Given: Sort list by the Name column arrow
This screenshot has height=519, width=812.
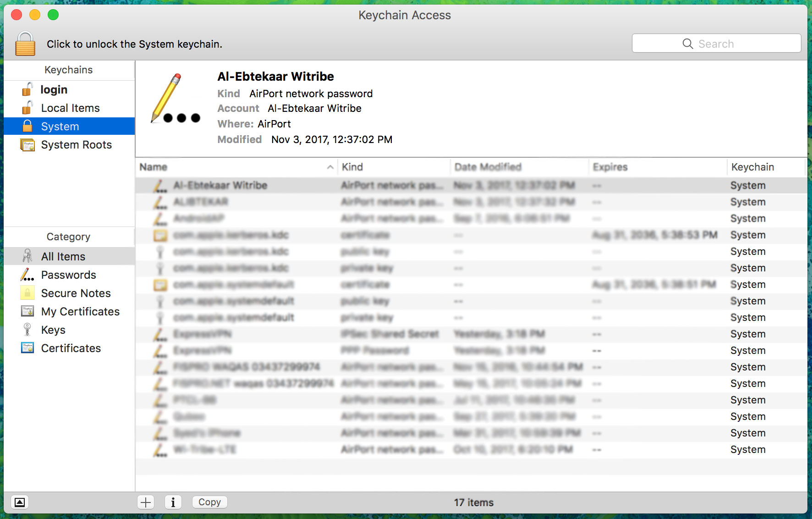Looking at the screenshot, I should coord(330,167).
